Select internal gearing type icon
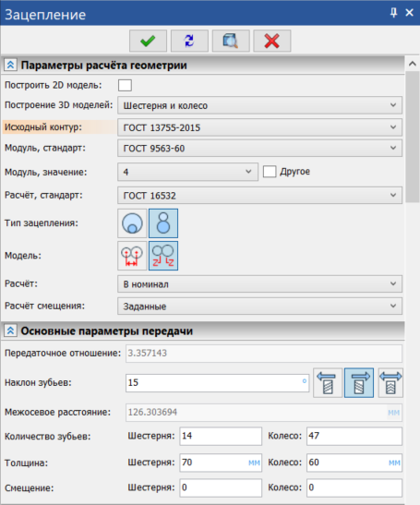This screenshot has height=505, width=420. coord(132,223)
